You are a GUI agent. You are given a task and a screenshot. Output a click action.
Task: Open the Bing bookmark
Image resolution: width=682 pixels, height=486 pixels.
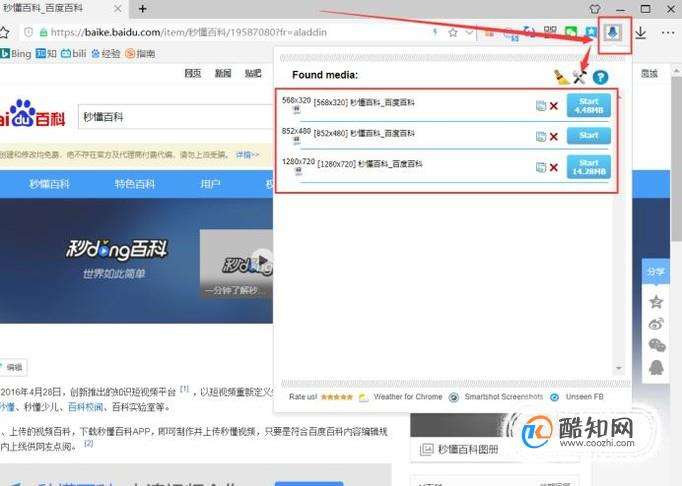16,54
